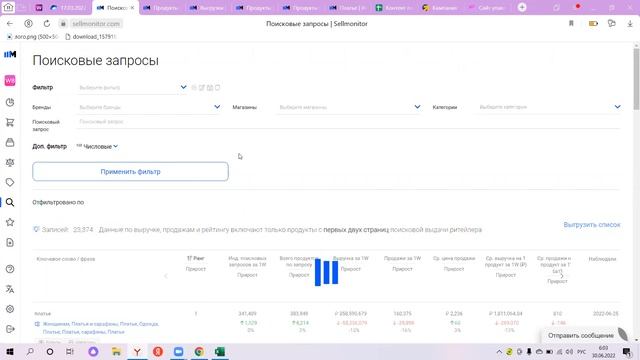Show hidden icons in system tray
Viewport: 640px width, 360px height.
pos(499,351)
